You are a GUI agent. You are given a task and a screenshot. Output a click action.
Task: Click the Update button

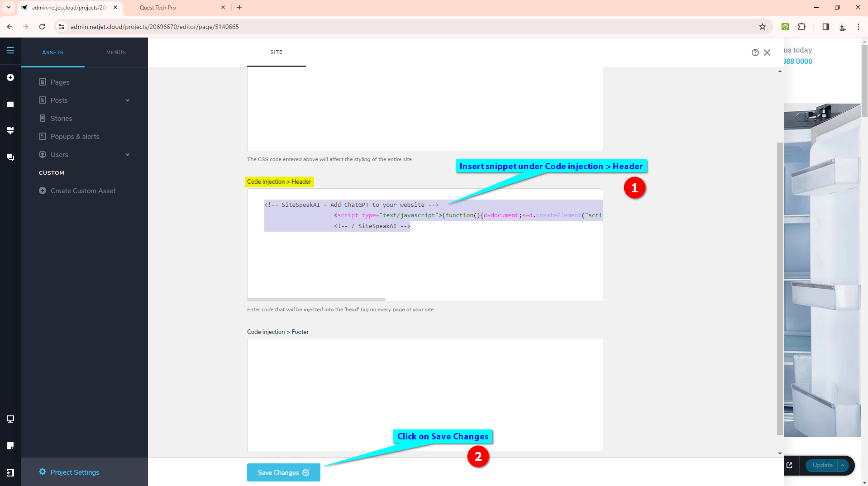[x=822, y=465]
